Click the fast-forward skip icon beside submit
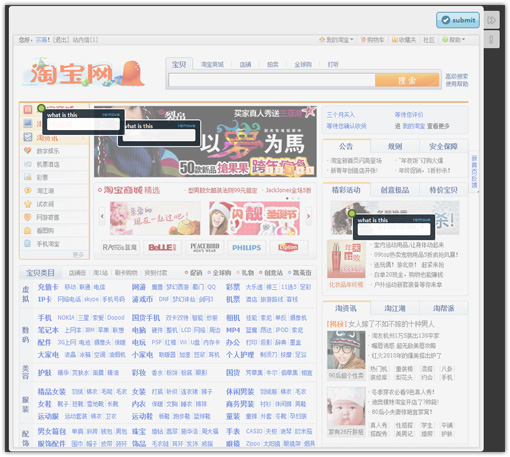The width and height of the screenshot is (510, 457). (x=491, y=20)
